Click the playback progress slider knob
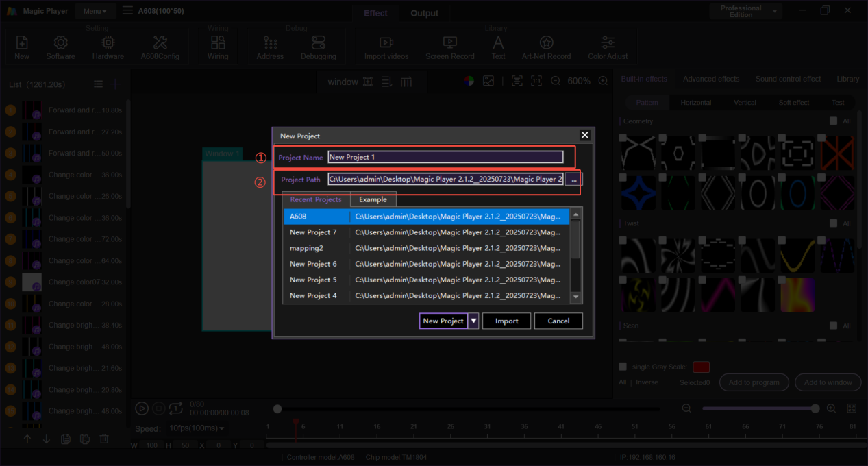868x466 pixels. [x=277, y=409]
